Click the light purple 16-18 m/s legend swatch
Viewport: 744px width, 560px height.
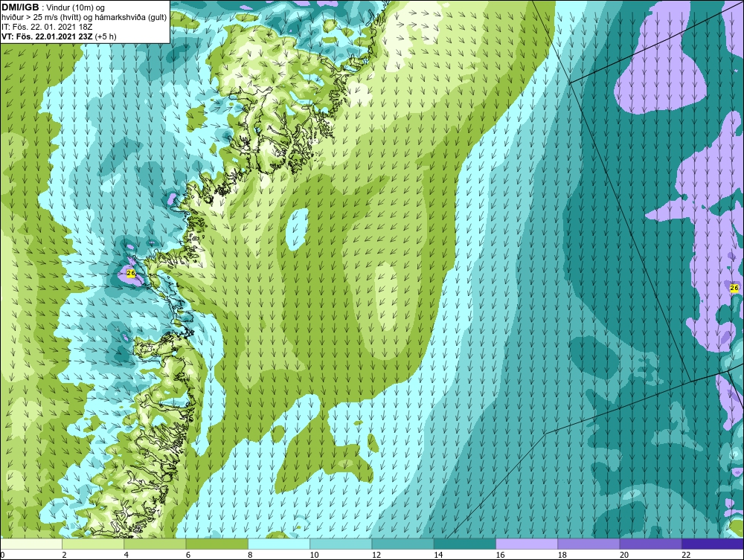click(x=527, y=544)
